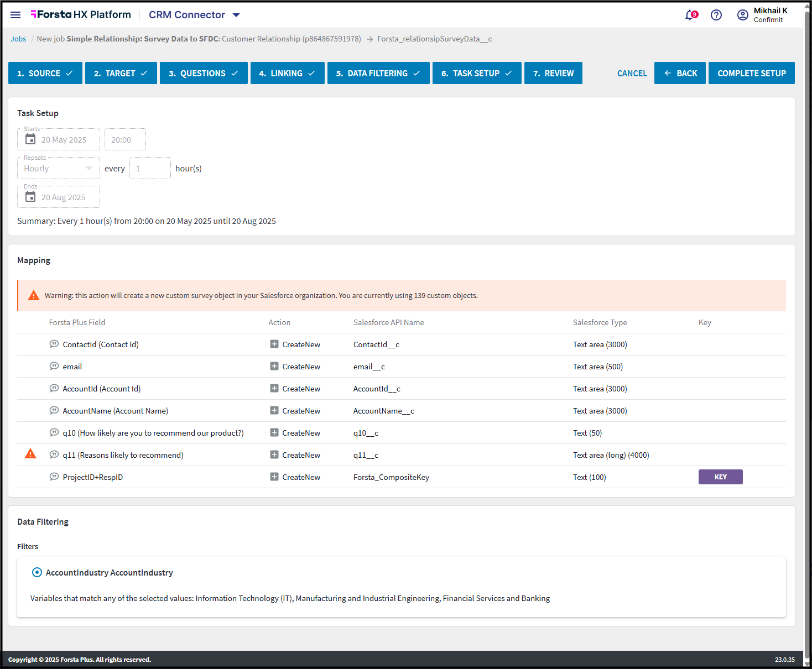Click the question icon for q10 row
This screenshot has width=812, height=669.
pos(54,432)
